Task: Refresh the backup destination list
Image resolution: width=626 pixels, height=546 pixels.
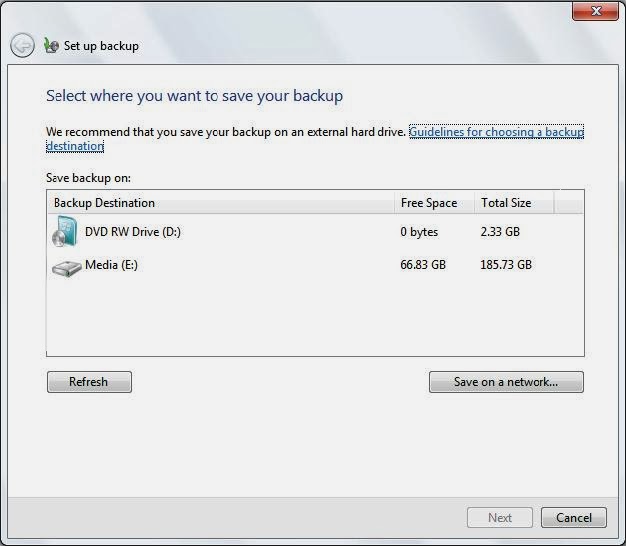Action: point(89,382)
